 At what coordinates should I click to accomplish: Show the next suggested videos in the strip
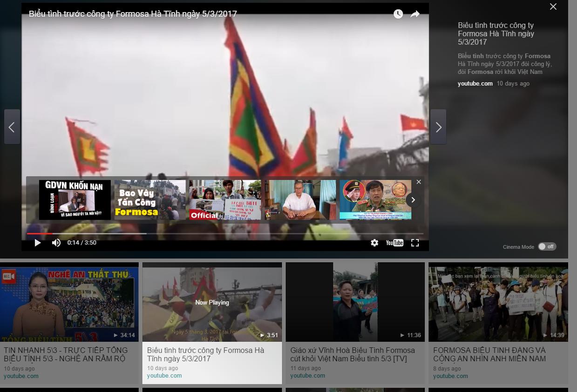(413, 200)
